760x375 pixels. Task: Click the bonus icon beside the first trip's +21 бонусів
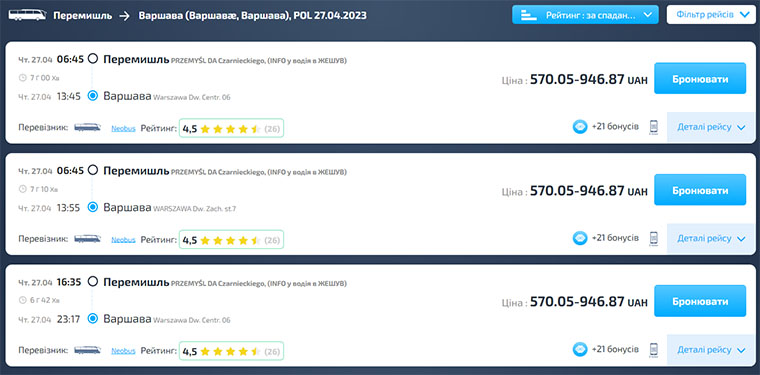[580, 127]
